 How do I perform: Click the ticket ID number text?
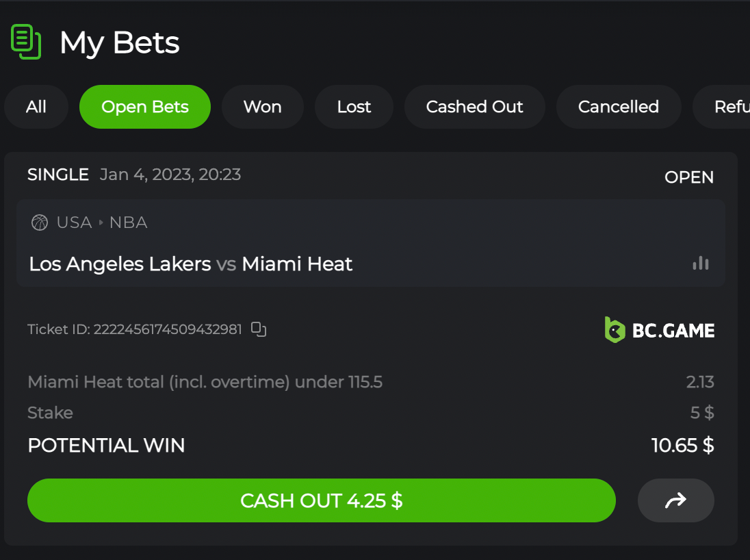coord(168,329)
